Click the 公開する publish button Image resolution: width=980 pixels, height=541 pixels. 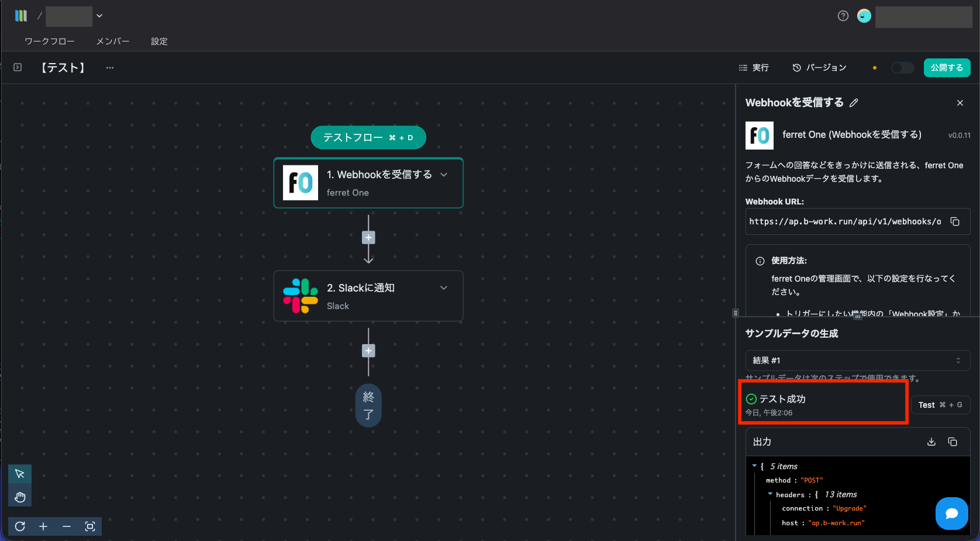[947, 68]
